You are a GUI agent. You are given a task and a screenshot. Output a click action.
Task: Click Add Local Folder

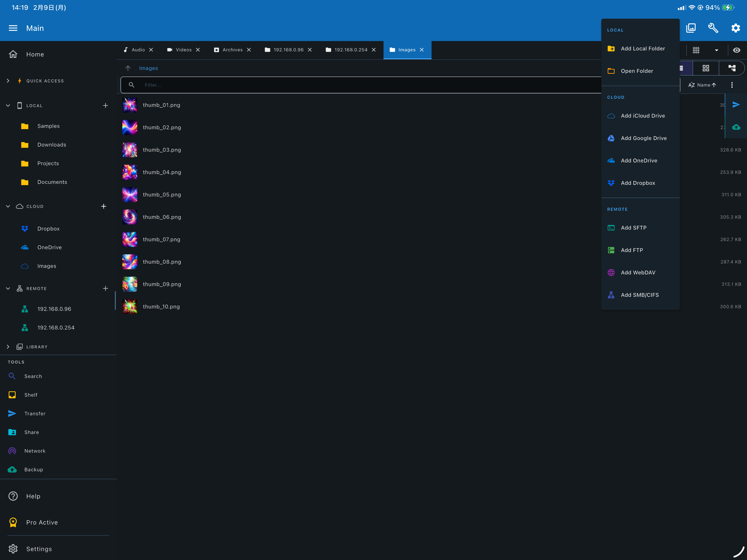(643, 48)
